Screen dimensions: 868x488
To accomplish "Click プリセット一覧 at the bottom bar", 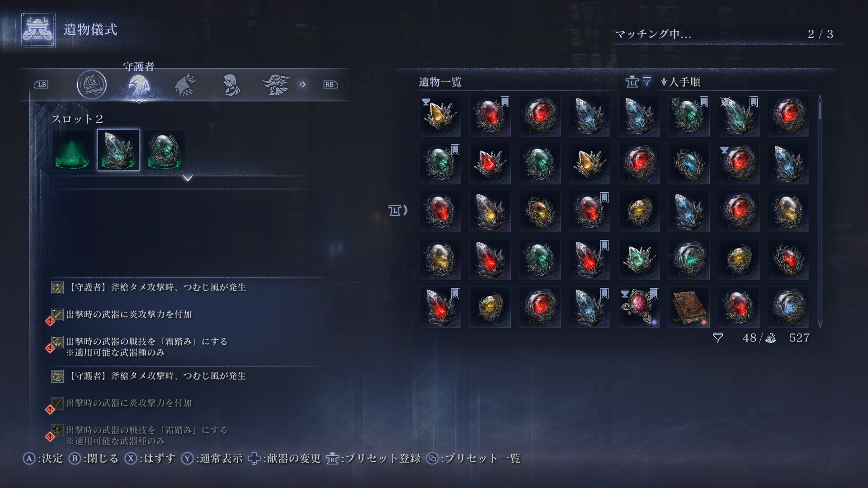I will point(474,459).
